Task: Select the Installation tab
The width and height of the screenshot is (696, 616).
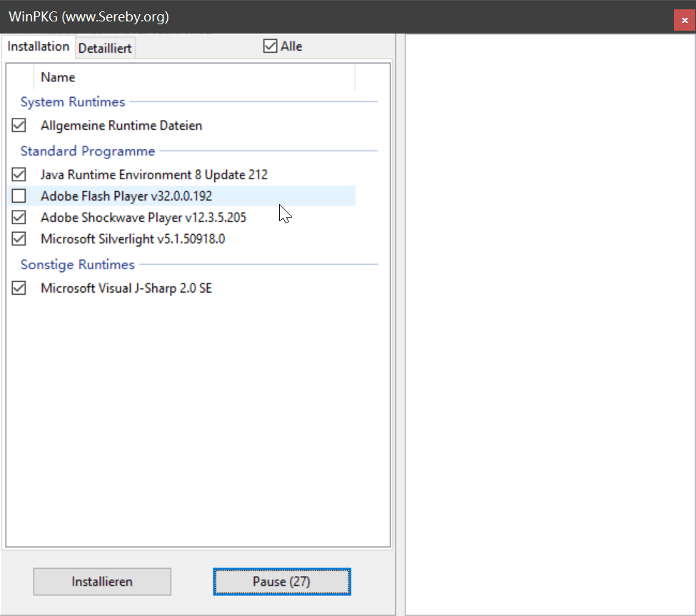Action: click(38, 46)
